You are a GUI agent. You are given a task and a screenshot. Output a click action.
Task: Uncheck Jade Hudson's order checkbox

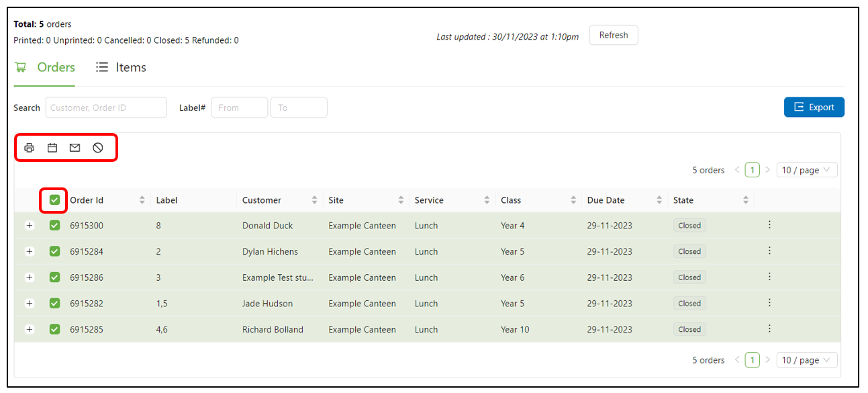(55, 303)
